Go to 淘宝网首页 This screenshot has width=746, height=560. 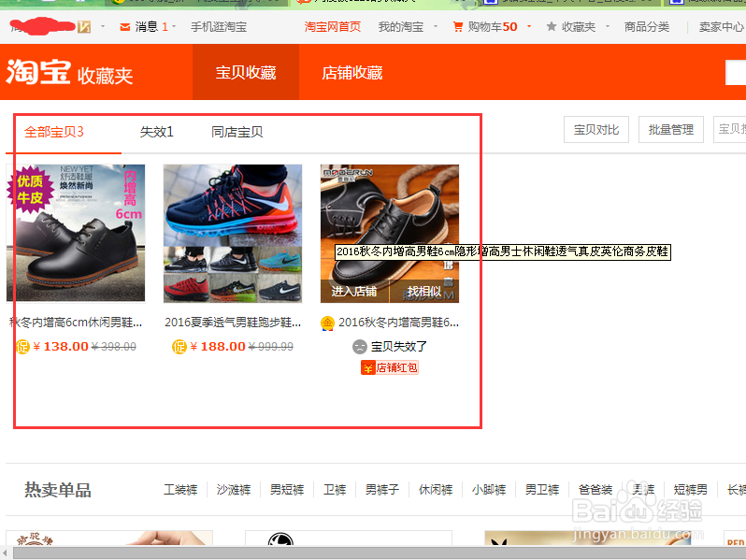coord(333,27)
